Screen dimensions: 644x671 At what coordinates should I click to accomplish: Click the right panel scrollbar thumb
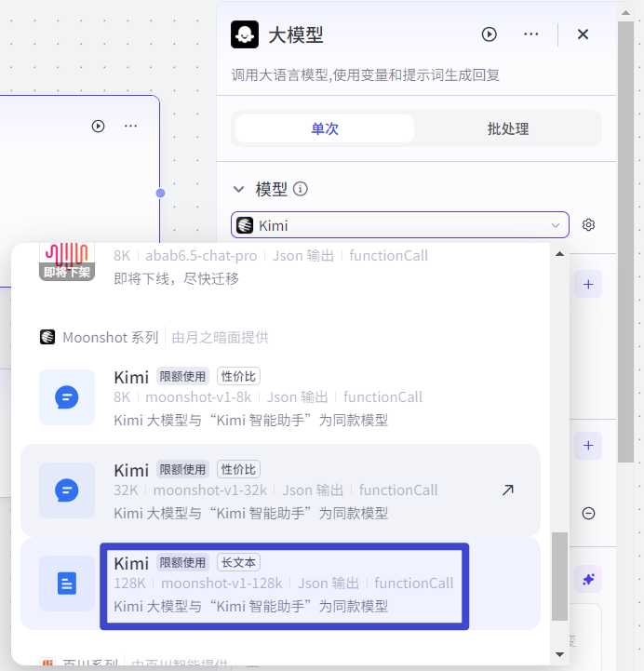(625, 242)
